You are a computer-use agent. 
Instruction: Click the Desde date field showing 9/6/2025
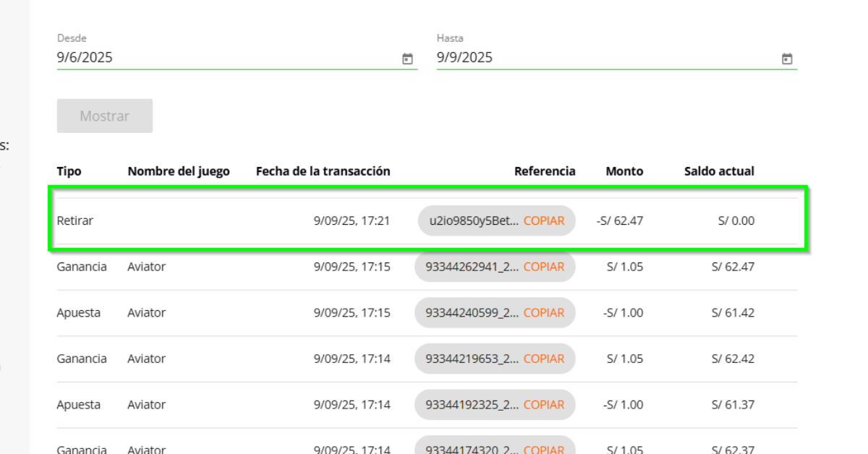224,58
